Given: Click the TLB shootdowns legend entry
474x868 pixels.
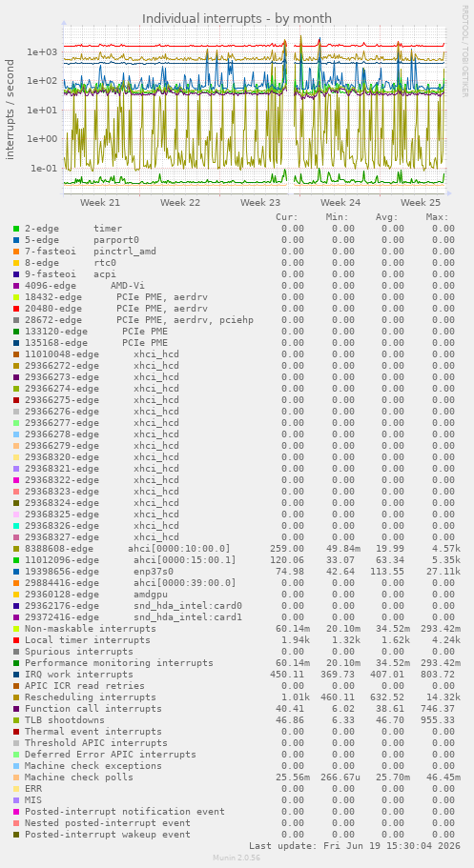Looking at the screenshot, I should (65, 720).
